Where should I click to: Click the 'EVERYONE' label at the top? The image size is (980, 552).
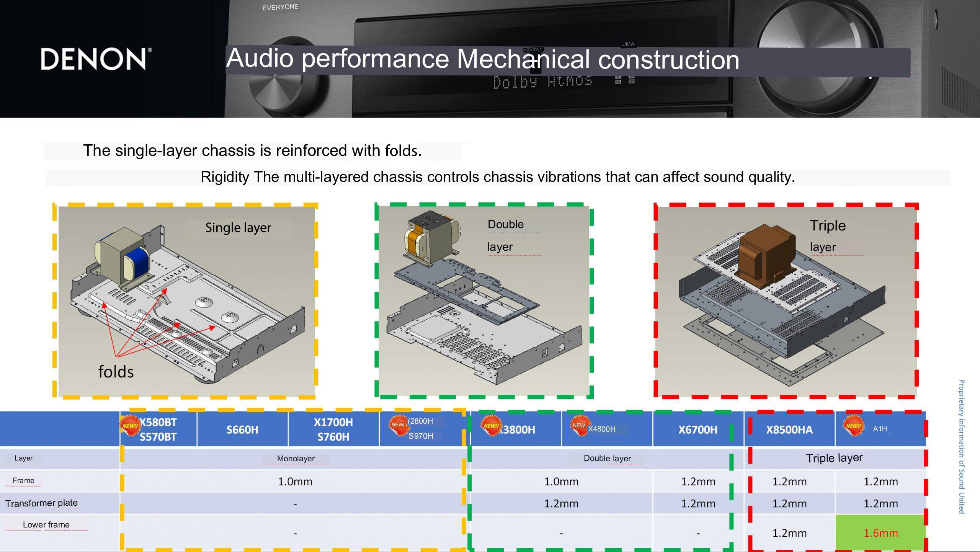tap(280, 7)
